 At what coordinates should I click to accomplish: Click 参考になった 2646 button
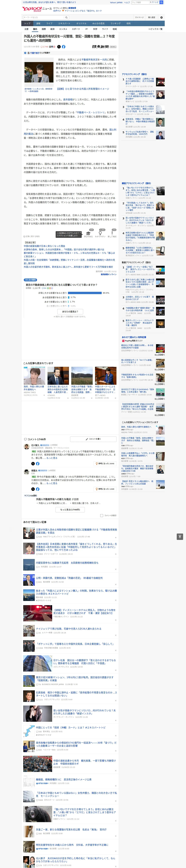(105, 464)
